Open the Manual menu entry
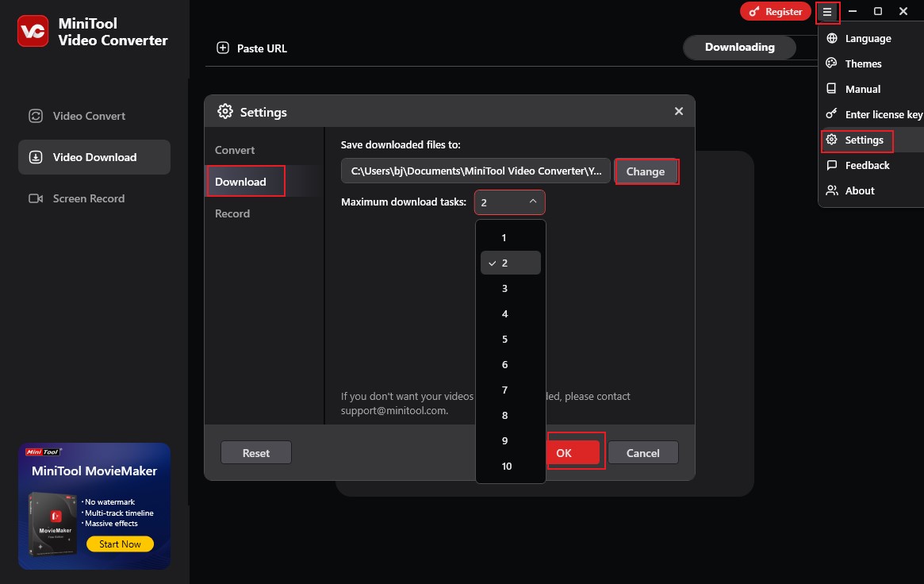Viewport: 924px width, 584px height. click(x=872, y=89)
